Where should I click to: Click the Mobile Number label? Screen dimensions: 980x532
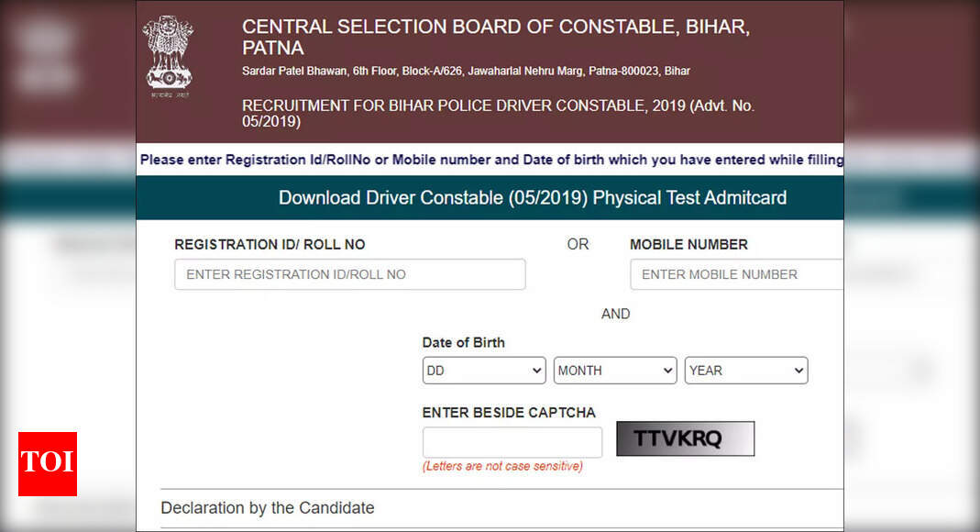688,244
